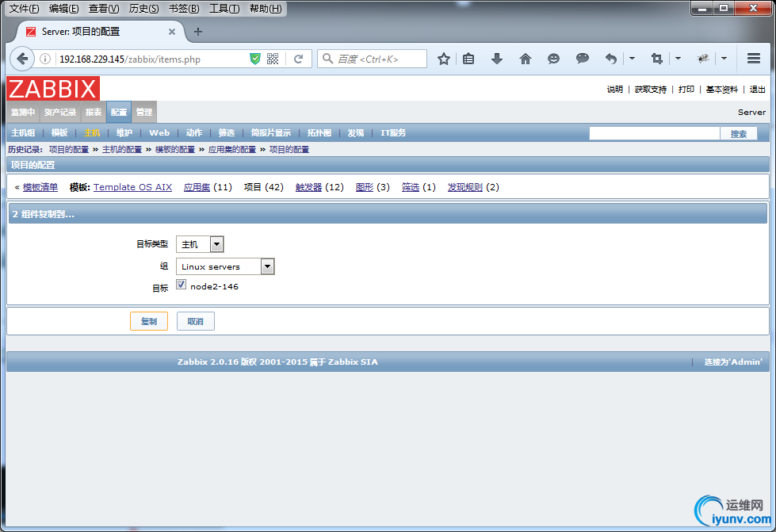
Task: Open the 目标类型 dropdown
Action: [x=200, y=244]
